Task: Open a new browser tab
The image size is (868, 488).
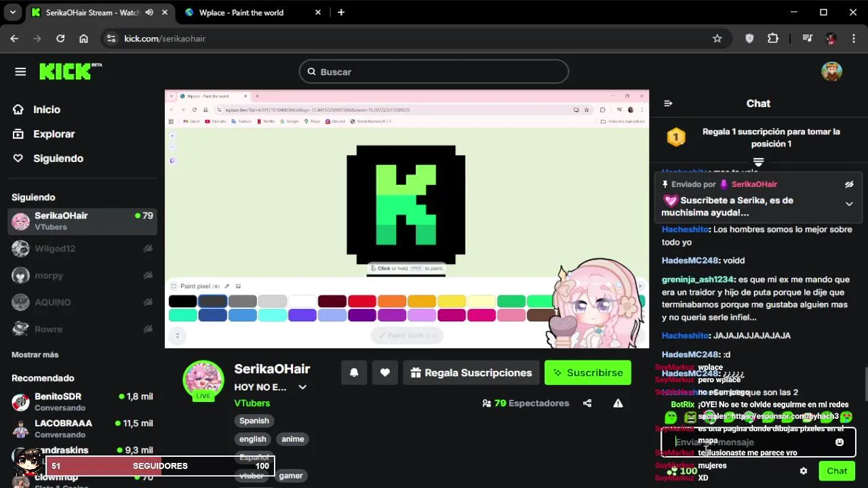Action: tap(341, 12)
